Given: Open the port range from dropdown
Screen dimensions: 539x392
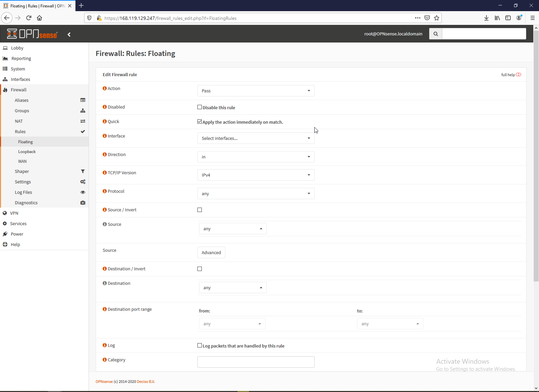Looking at the screenshot, I should pyautogui.click(x=232, y=324).
